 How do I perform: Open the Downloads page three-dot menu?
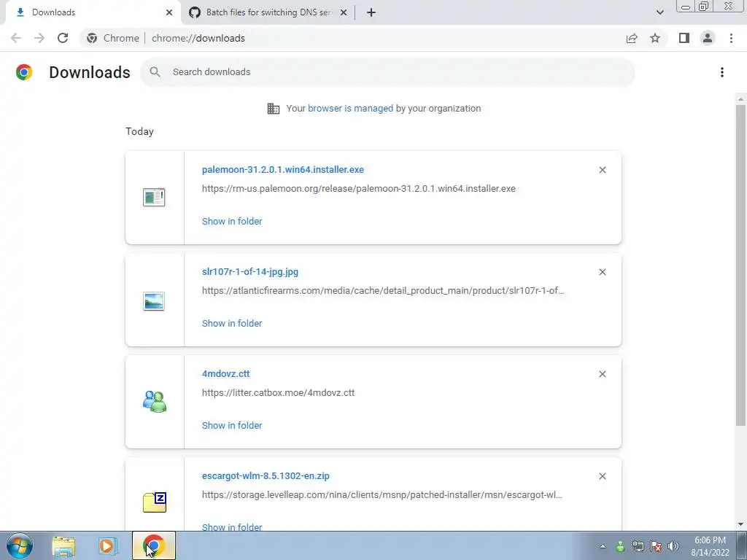pyautogui.click(x=722, y=72)
